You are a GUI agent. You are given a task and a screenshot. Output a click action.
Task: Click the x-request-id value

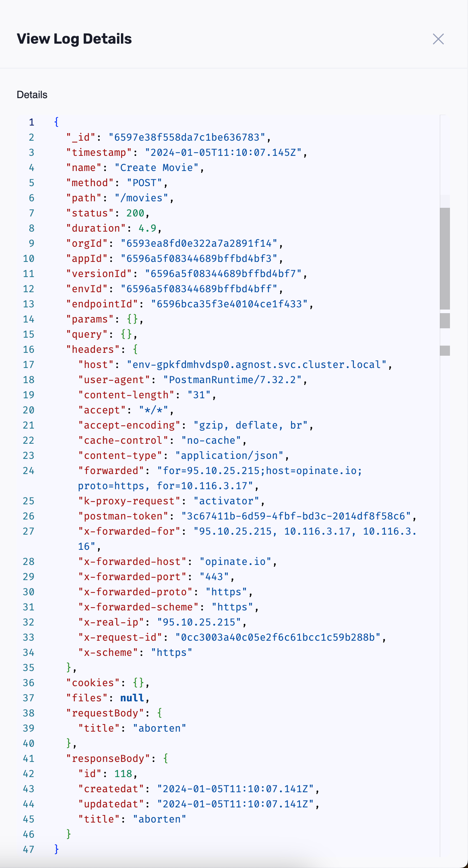point(278,637)
